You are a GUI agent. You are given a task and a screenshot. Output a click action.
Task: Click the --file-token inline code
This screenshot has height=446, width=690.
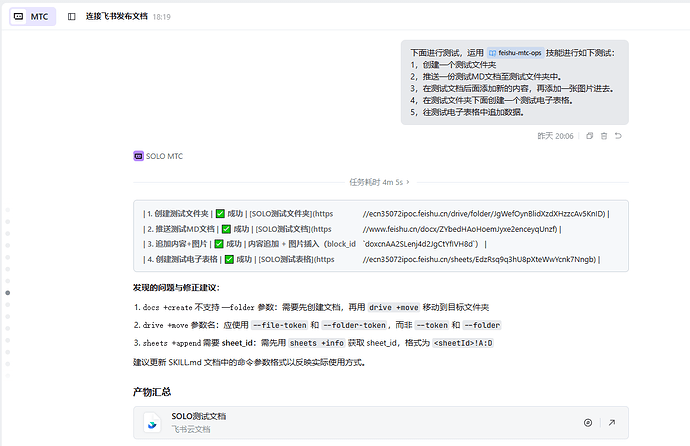[x=279, y=325]
